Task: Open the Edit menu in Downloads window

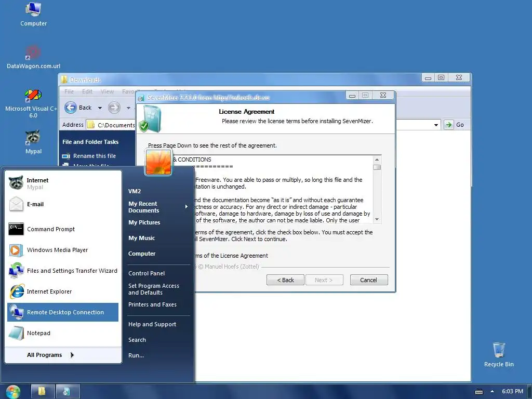Action: click(x=87, y=91)
